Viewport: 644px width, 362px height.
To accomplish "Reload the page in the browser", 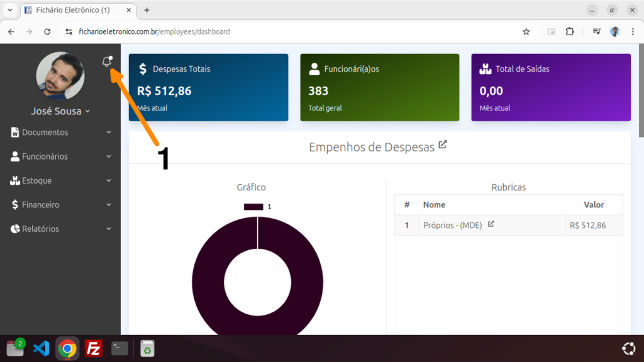I will coord(47,31).
